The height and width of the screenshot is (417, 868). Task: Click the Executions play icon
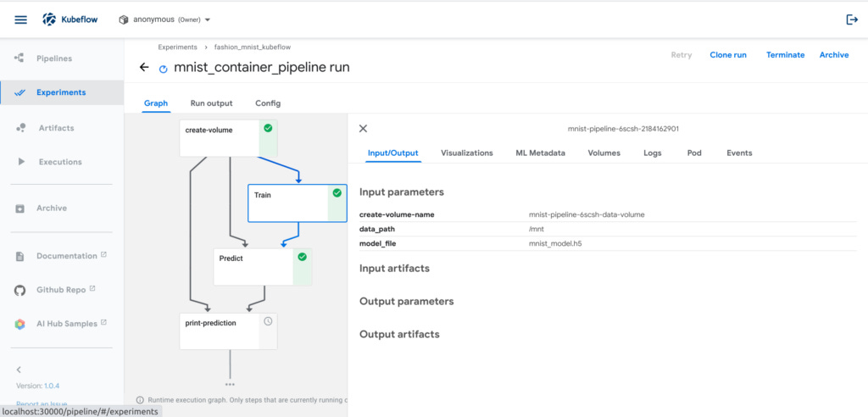click(21, 162)
